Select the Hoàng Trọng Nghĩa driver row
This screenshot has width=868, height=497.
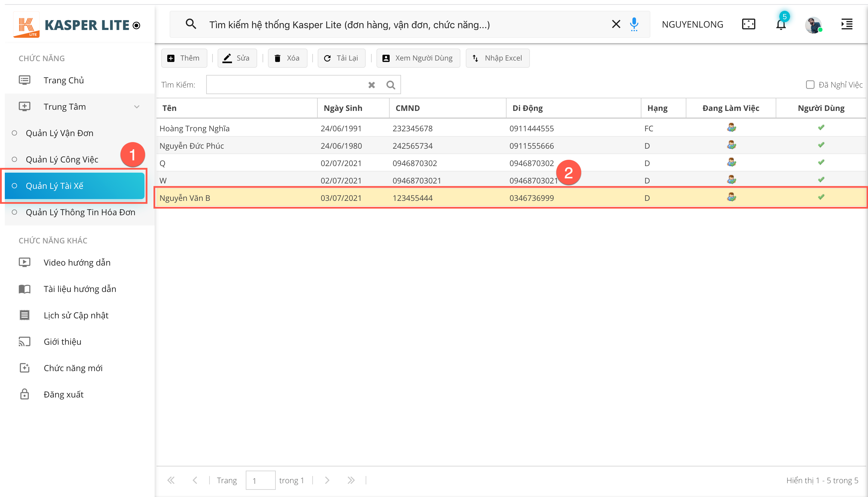click(x=195, y=129)
